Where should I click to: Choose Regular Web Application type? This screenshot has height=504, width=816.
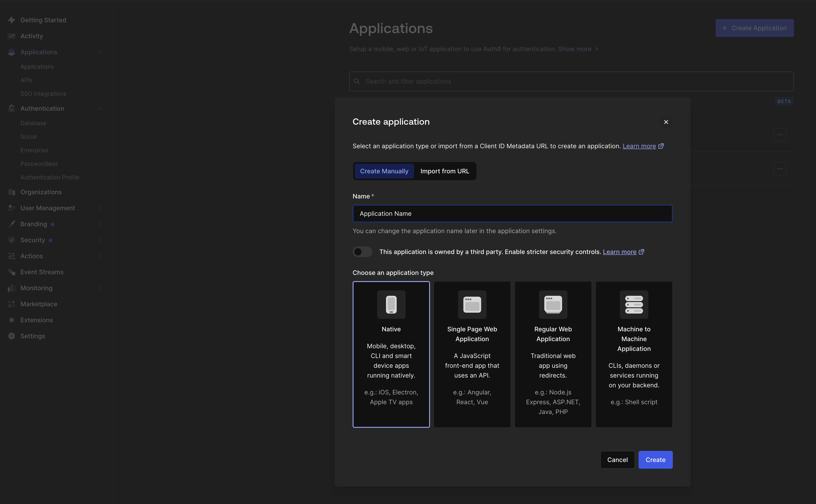tap(553, 354)
